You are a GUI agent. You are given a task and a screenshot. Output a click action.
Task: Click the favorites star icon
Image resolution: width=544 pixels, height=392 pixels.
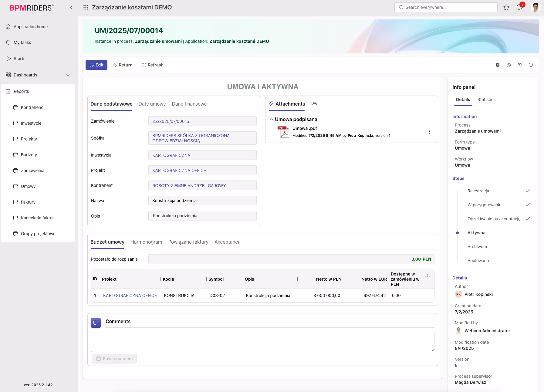506,7
